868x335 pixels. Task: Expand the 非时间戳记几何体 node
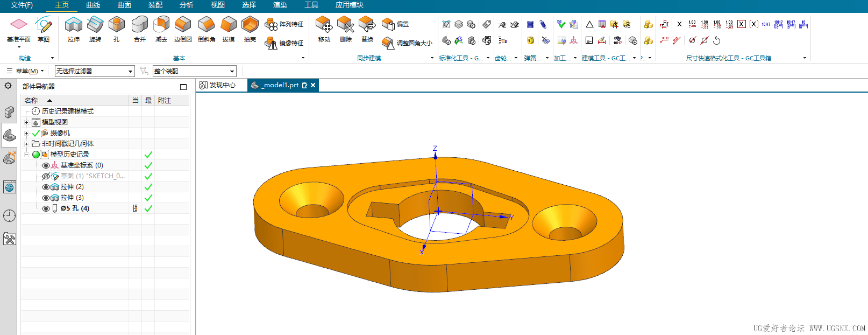(x=26, y=144)
